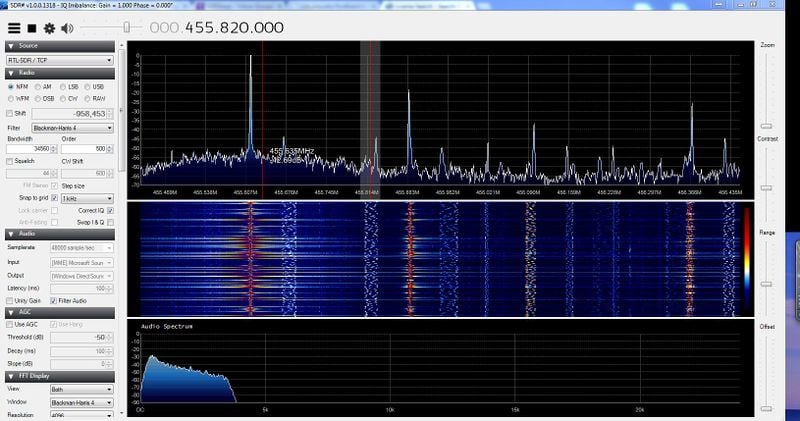Collapse the Radio panel header

click(60, 73)
